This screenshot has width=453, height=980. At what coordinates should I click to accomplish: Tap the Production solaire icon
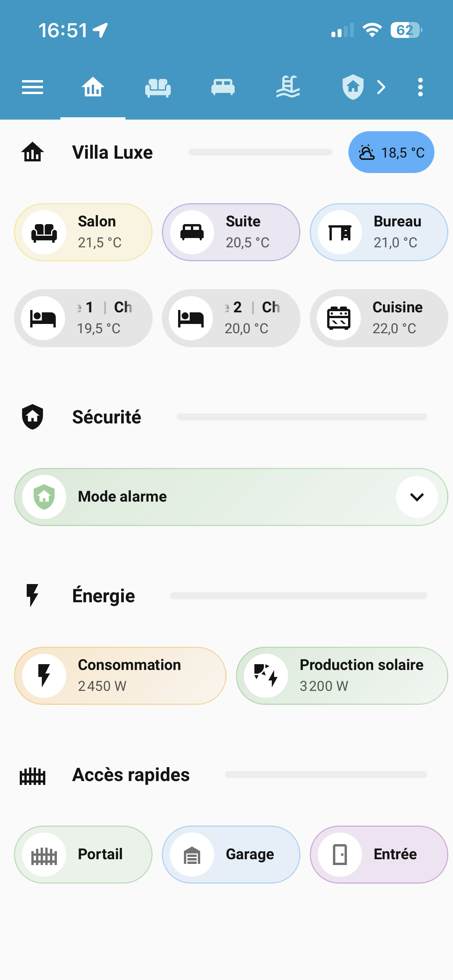(266, 676)
